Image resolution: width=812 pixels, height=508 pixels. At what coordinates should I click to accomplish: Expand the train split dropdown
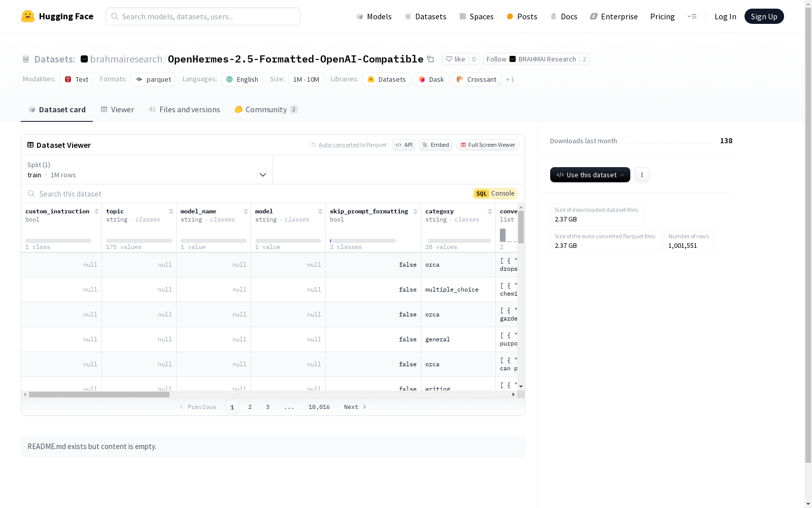tap(147, 170)
